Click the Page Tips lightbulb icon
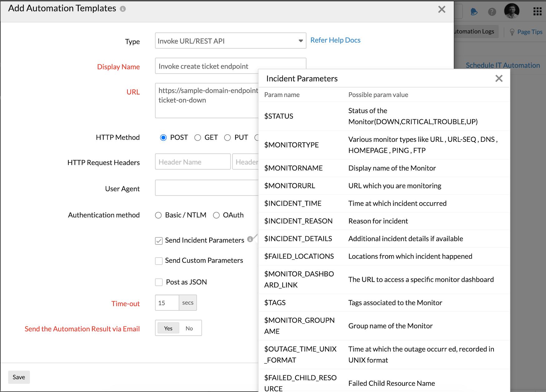The width and height of the screenshot is (546, 392). (x=512, y=32)
